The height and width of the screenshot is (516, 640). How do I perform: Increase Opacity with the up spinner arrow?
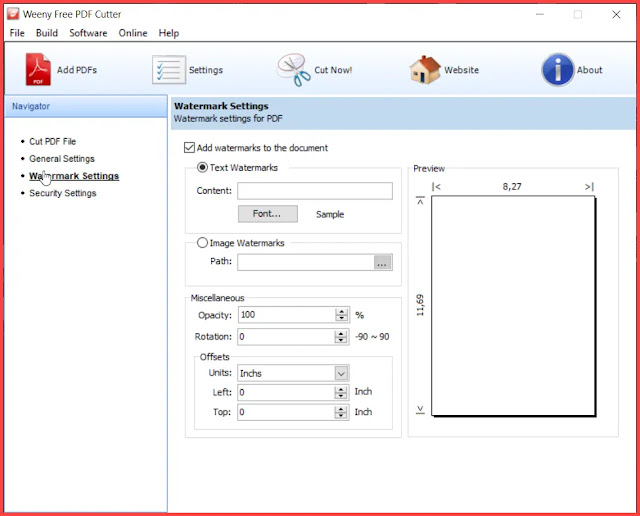point(341,311)
